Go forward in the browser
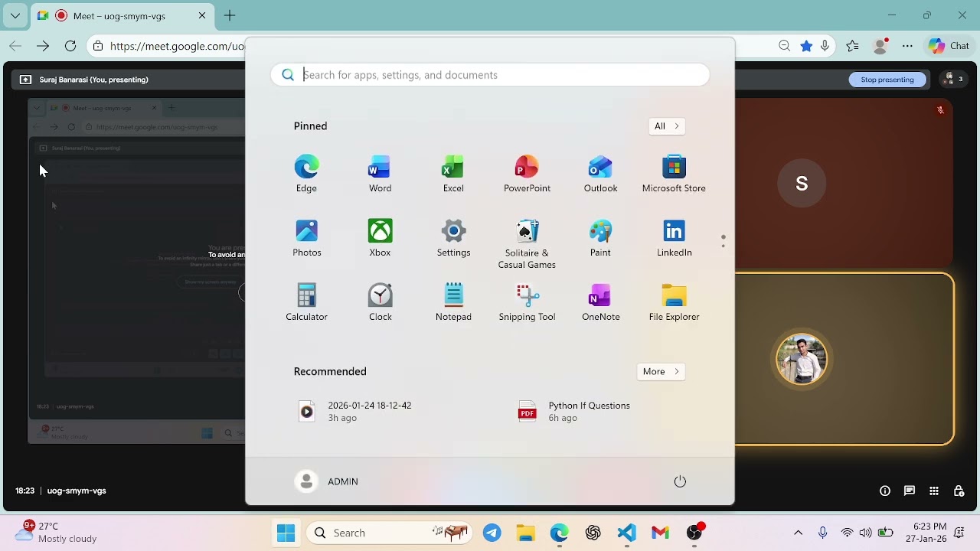Image resolution: width=980 pixels, height=551 pixels. (43, 46)
